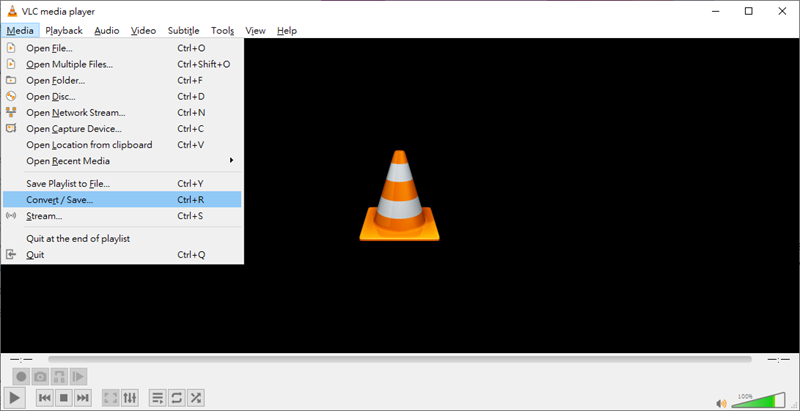800x411 pixels.
Task: Click the VLC cone in video area
Action: (x=399, y=195)
